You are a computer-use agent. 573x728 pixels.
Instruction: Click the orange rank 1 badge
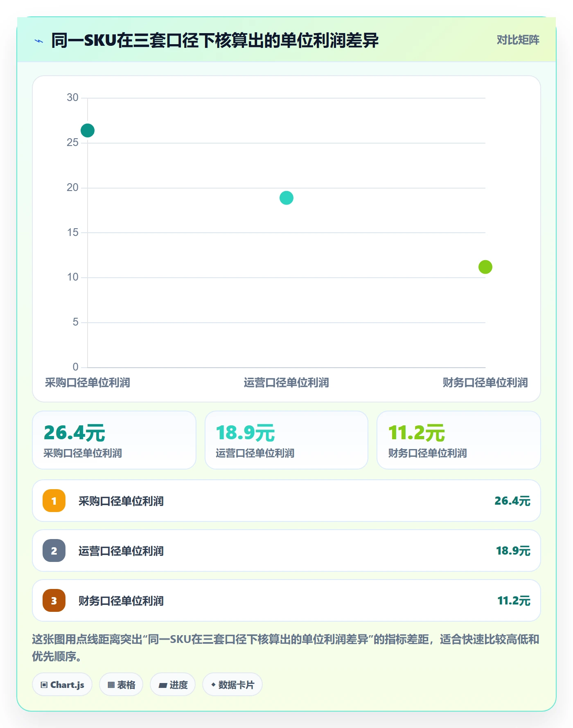pos(54,501)
